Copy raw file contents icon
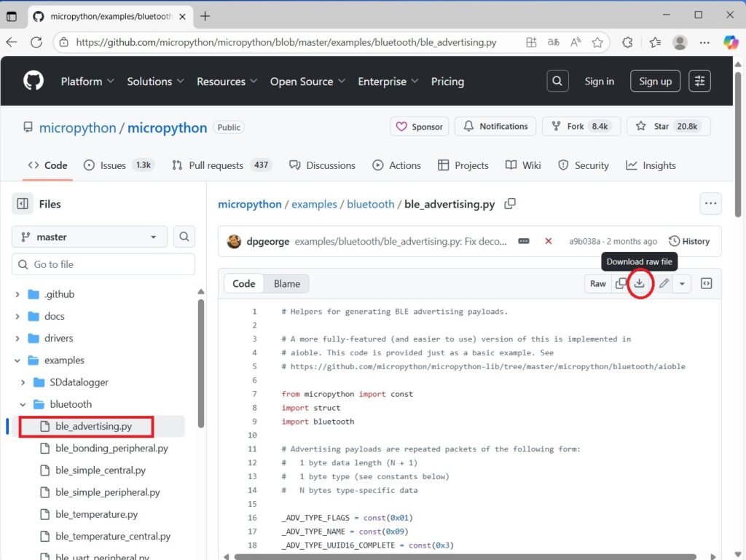This screenshot has width=746, height=560. tap(621, 283)
